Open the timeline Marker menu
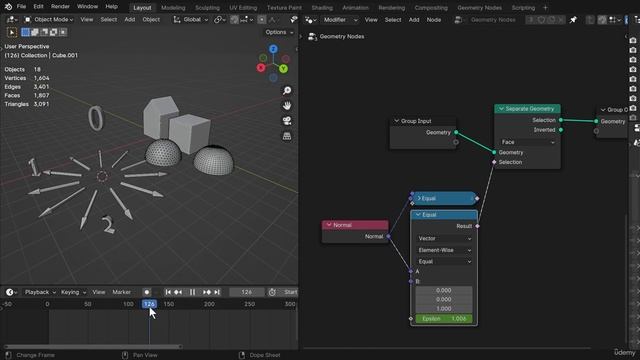640x360 pixels. 122,292
